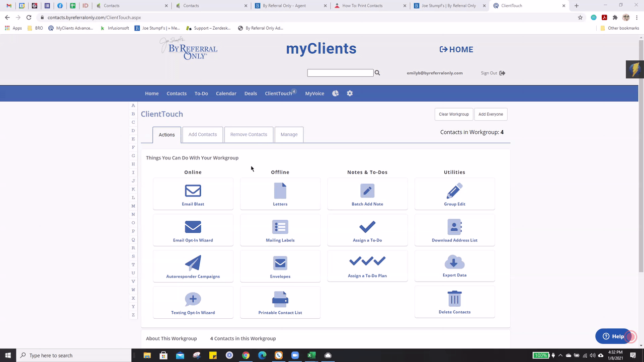The image size is (644, 362).
Task: Choose Delete Contacts trash icon
Action: pos(454,299)
